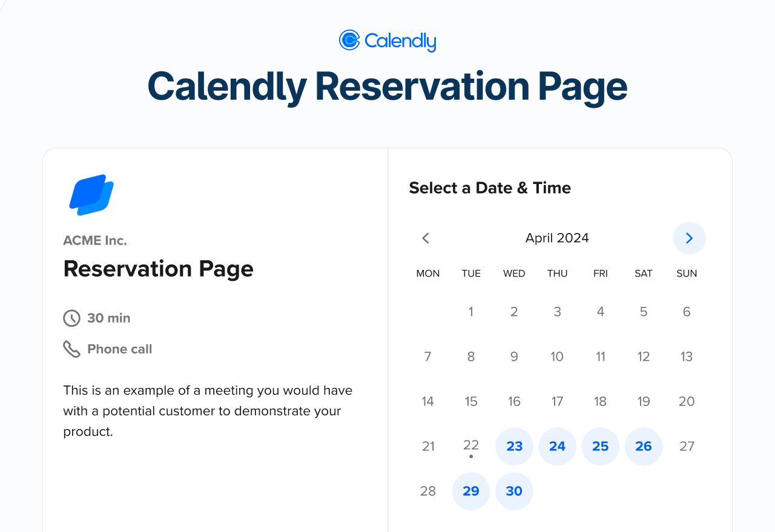The image size is (775, 532).
Task: Click the Calendly Reservation Page heading
Action: point(387,87)
